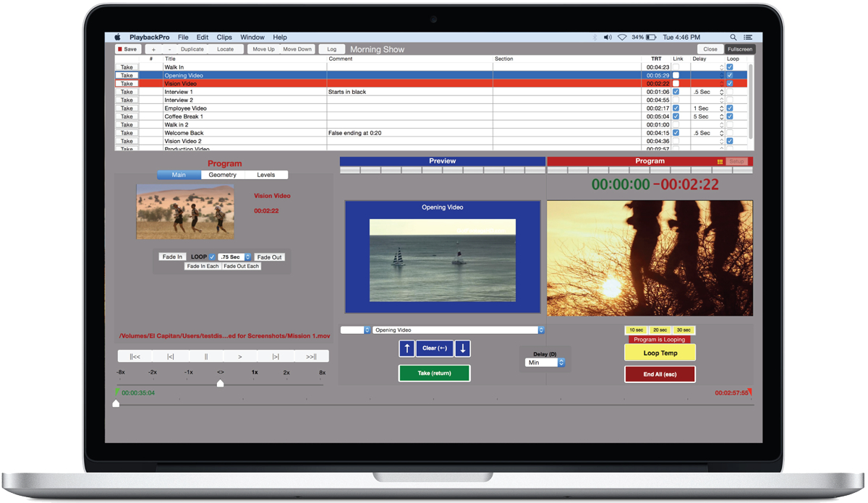The width and height of the screenshot is (868, 503).
Task: Jump to clip start with rewind button
Action: (x=135, y=356)
